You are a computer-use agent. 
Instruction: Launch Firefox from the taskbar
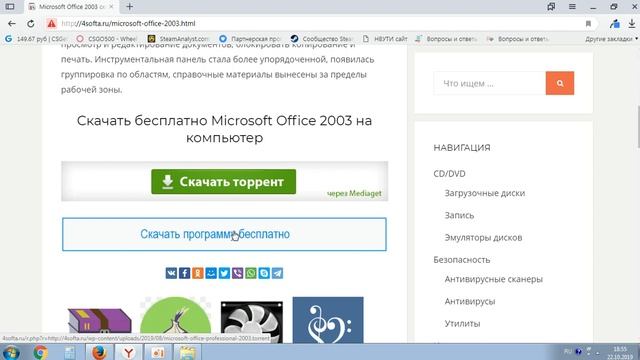(99, 352)
